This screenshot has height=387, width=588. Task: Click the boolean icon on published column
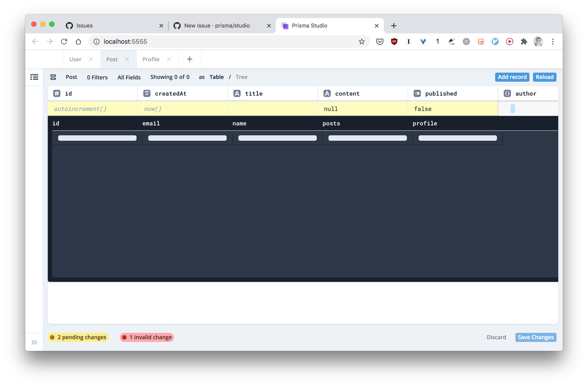(x=417, y=93)
